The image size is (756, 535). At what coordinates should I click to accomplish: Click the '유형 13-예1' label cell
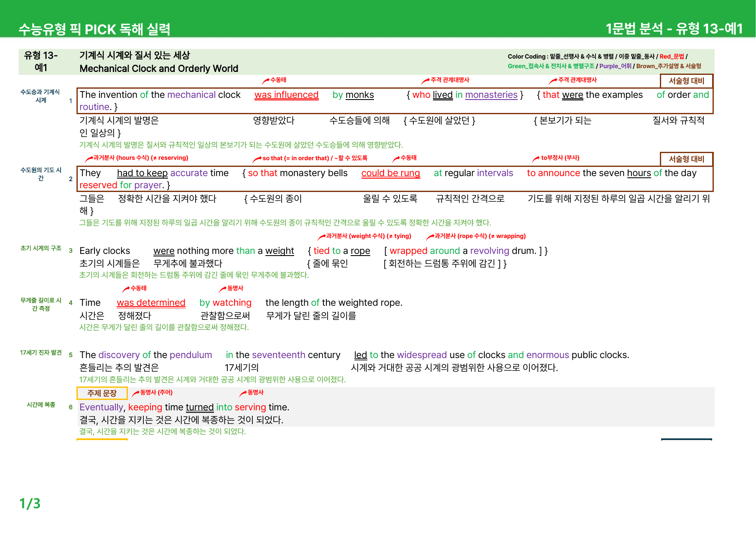pos(41,61)
